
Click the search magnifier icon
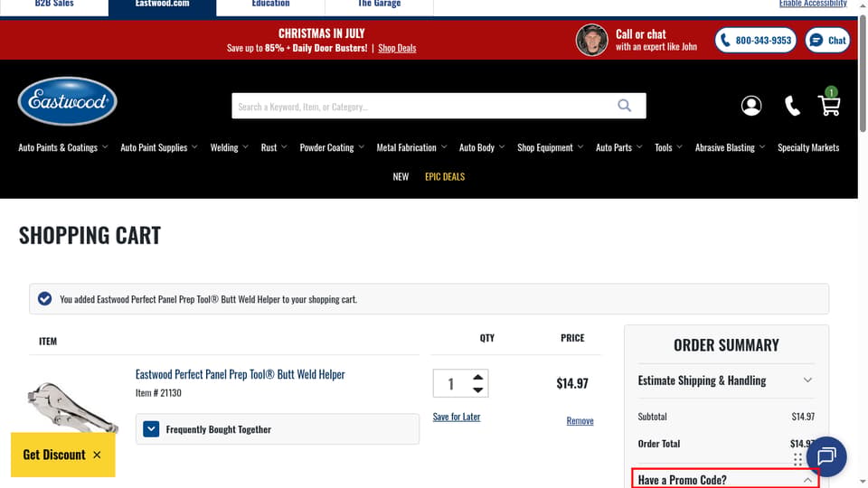coord(625,106)
